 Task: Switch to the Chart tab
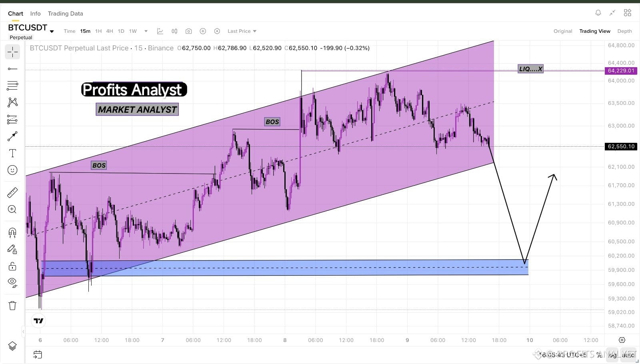tap(16, 13)
